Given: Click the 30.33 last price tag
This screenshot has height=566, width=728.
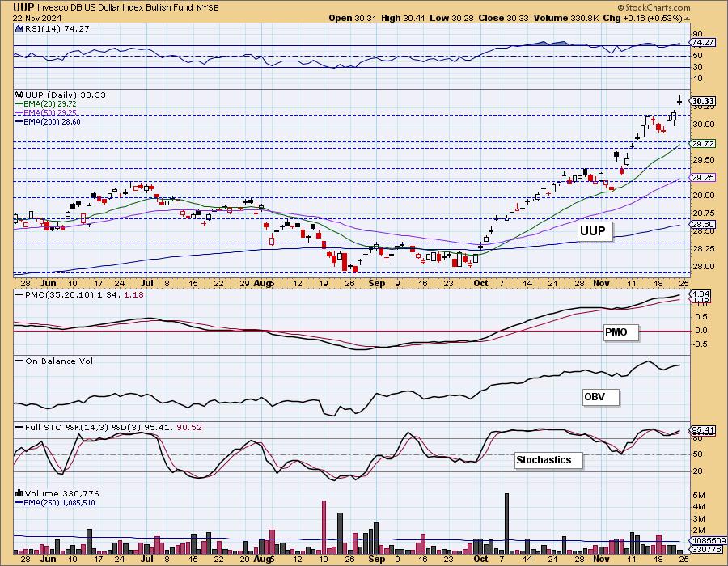Looking at the screenshot, I should (702, 101).
